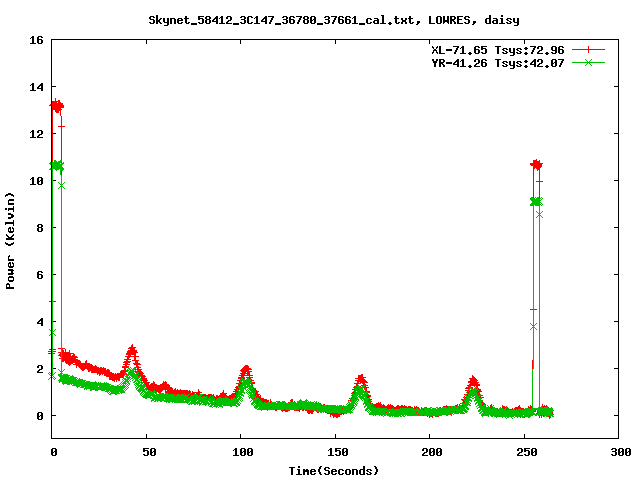Click the y-axis tick label 4

point(40,322)
